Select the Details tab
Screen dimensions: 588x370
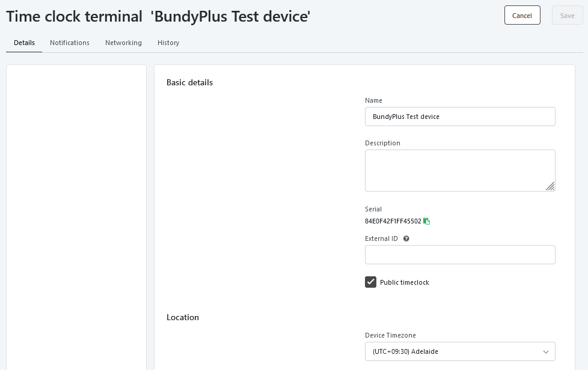tap(25, 43)
